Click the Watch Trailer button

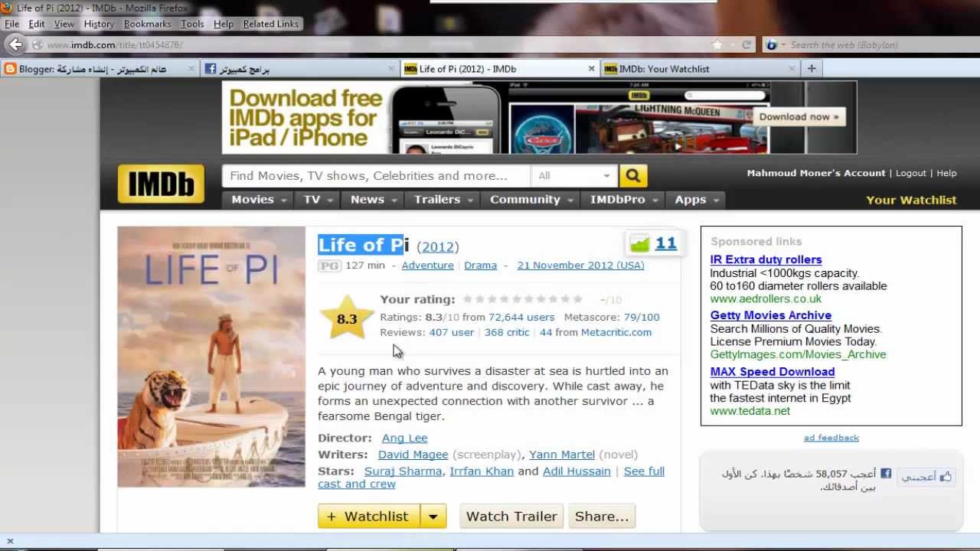click(511, 517)
